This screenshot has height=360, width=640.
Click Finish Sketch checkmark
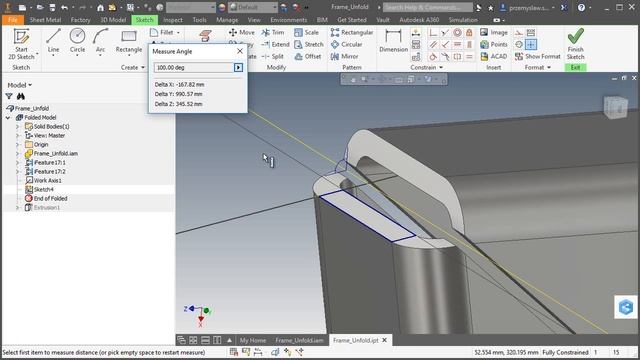click(576, 36)
